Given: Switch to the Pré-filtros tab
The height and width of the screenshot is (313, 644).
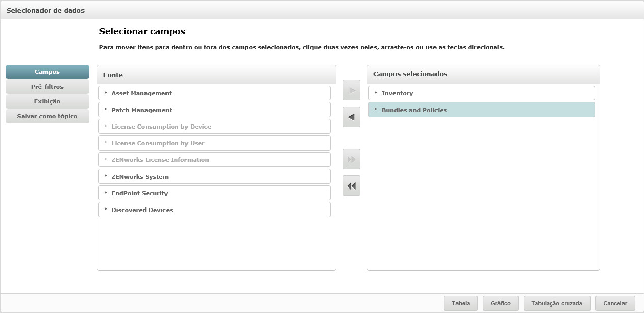Looking at the screenshot, I should click(x=47, y=87).
